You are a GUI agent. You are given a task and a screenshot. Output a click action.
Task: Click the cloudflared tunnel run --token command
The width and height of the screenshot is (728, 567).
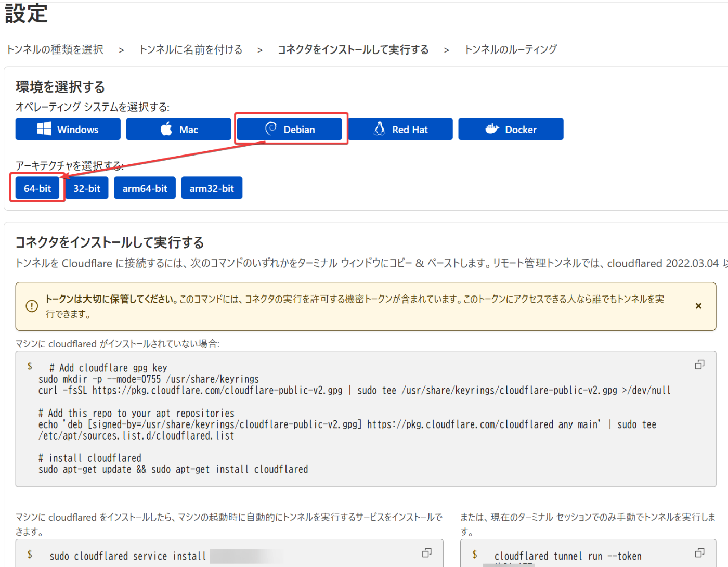[x=568, y=556]
